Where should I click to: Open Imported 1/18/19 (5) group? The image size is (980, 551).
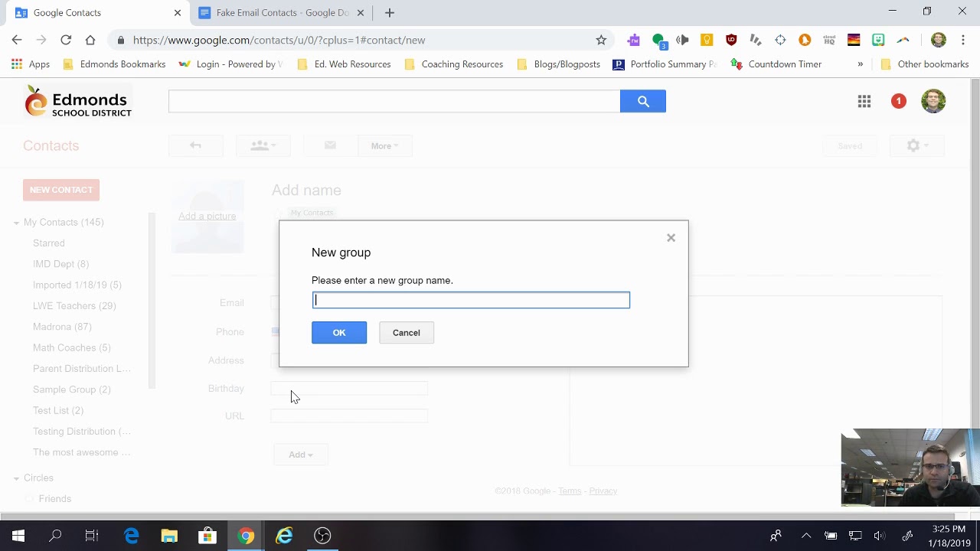click(77, 285)
